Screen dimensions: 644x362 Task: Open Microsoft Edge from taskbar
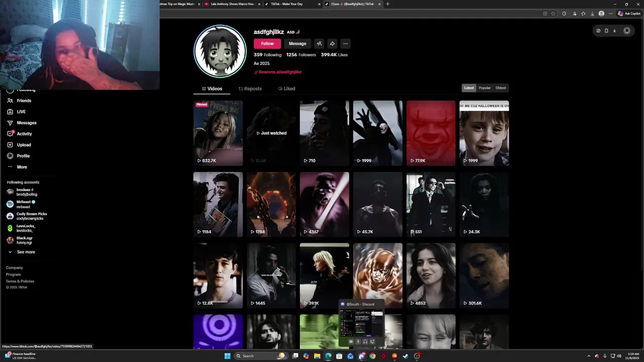click(x=328, y=356)
